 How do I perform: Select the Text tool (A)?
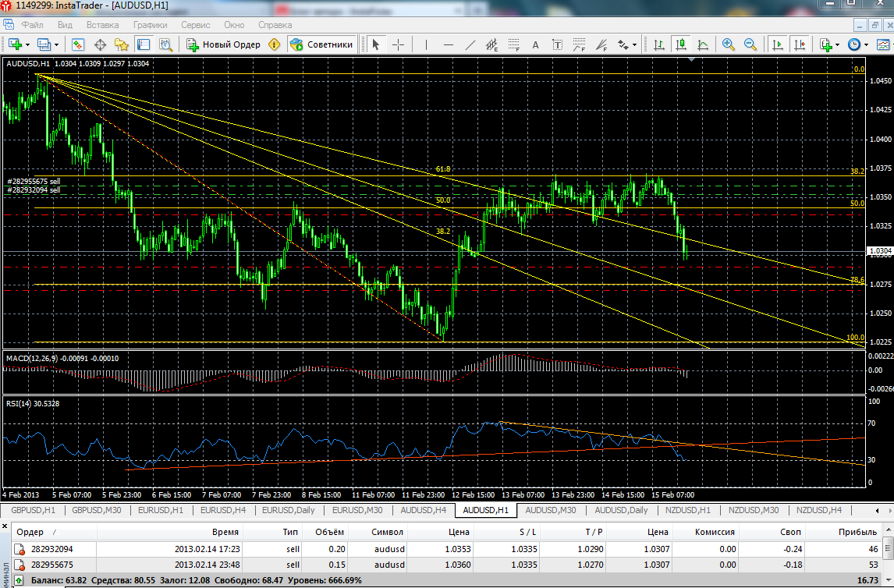click(x=535, y=44)
